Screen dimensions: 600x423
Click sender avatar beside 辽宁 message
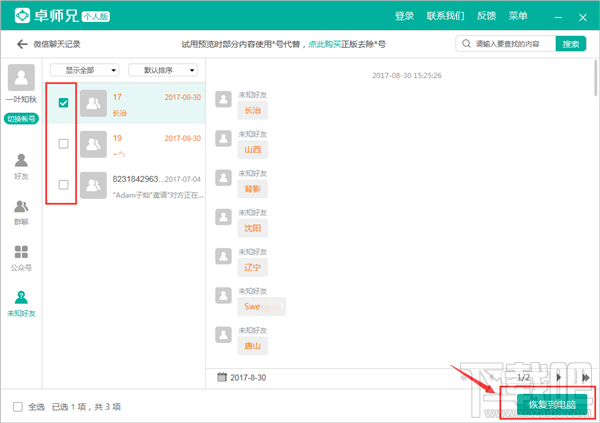(223, 256)
